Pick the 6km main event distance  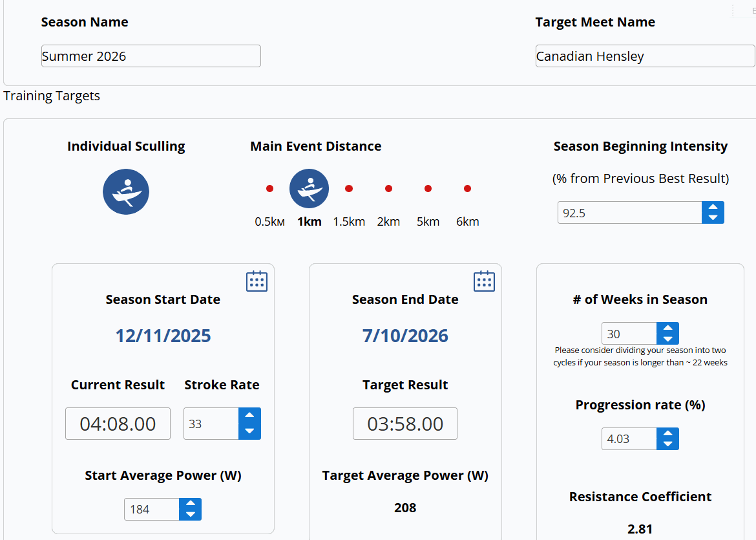pyautogui.click(x=467, y=189)
